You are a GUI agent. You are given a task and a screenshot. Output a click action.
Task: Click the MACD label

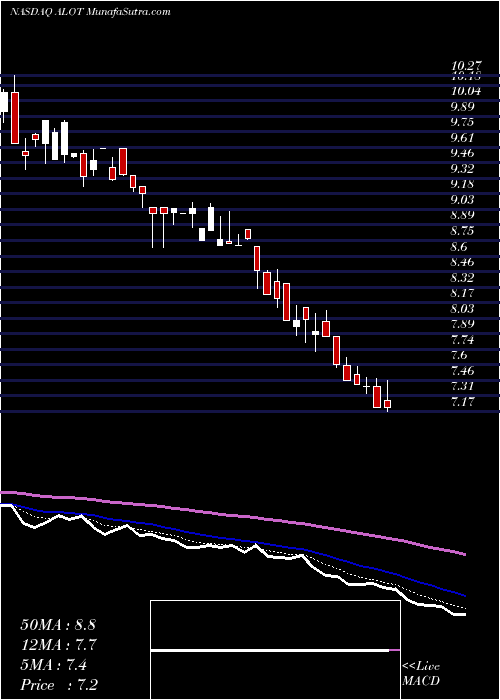point(421,682)
